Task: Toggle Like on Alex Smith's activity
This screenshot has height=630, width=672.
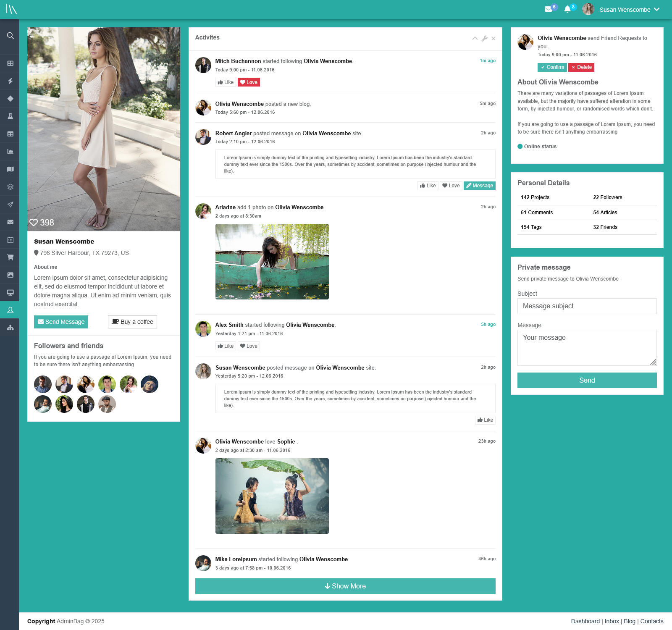Action: [226, 346]
